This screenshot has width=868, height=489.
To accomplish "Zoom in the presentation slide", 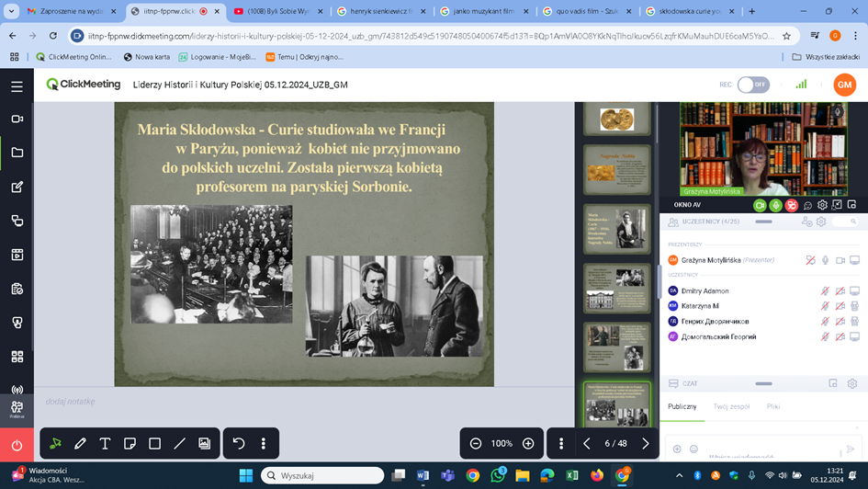I will (528, 444).
